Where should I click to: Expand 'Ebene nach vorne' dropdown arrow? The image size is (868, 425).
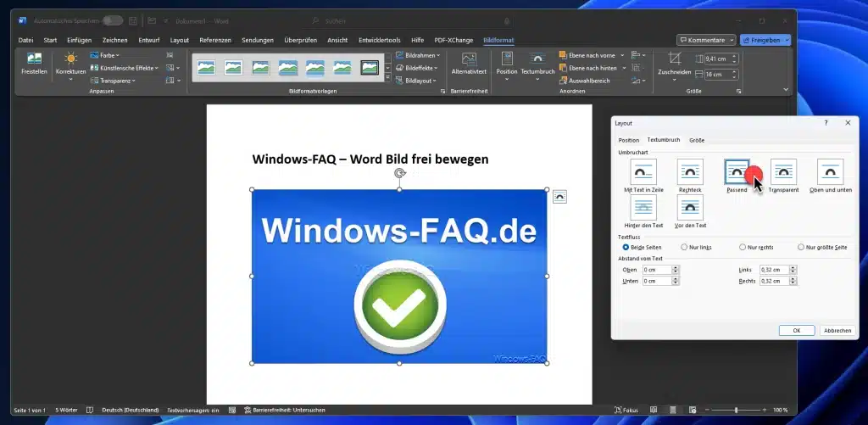tap(622, 55)
